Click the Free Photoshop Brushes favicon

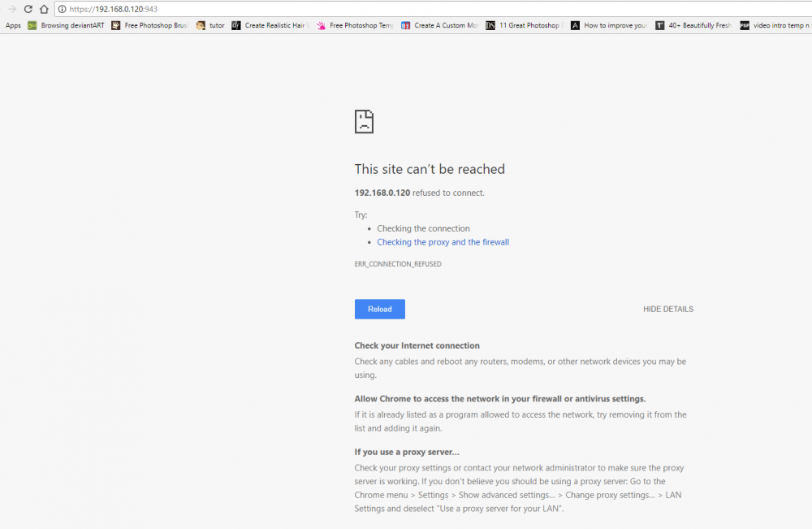pos(116,25)
